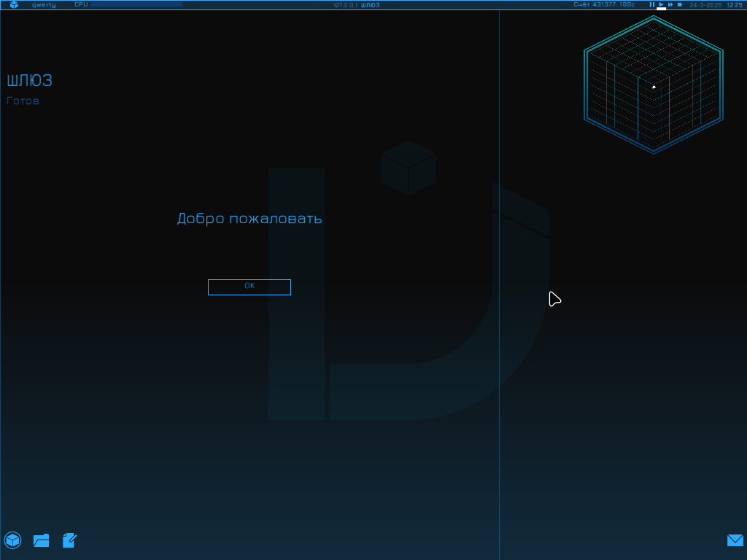The width and height of the screenshot is (747, 560).
Task: Open the mail envelope icon at bottom right
Action: [735, 540]
